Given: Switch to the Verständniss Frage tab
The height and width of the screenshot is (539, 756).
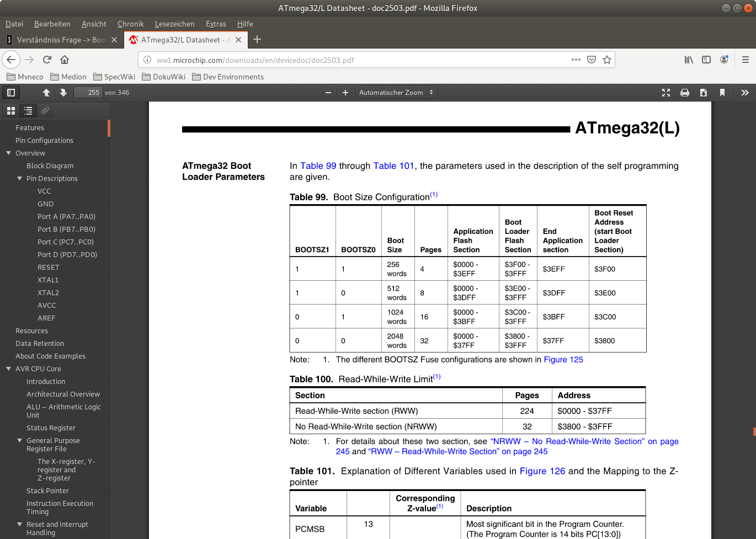Looking at the screenshot, I should 62,40.
